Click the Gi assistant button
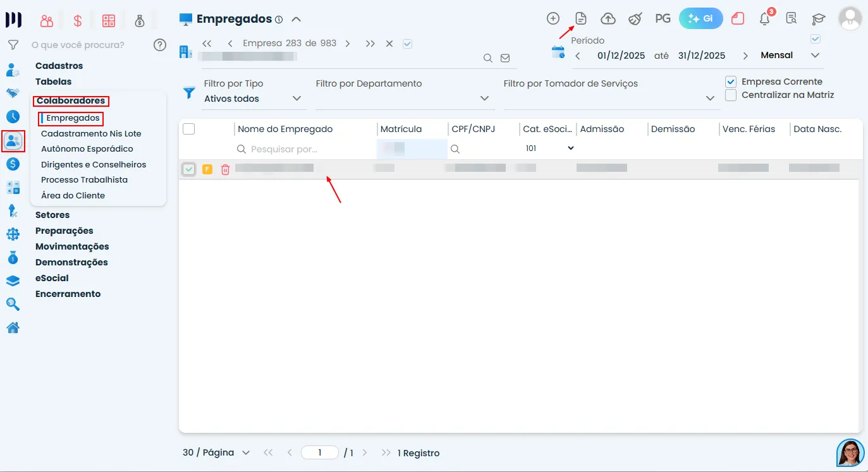This screenshot has height=472, width=868. point(700,18)
